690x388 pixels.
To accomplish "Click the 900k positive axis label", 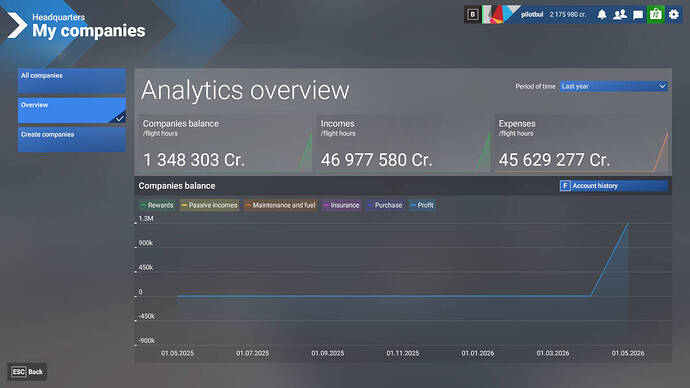I will point(146,243).
